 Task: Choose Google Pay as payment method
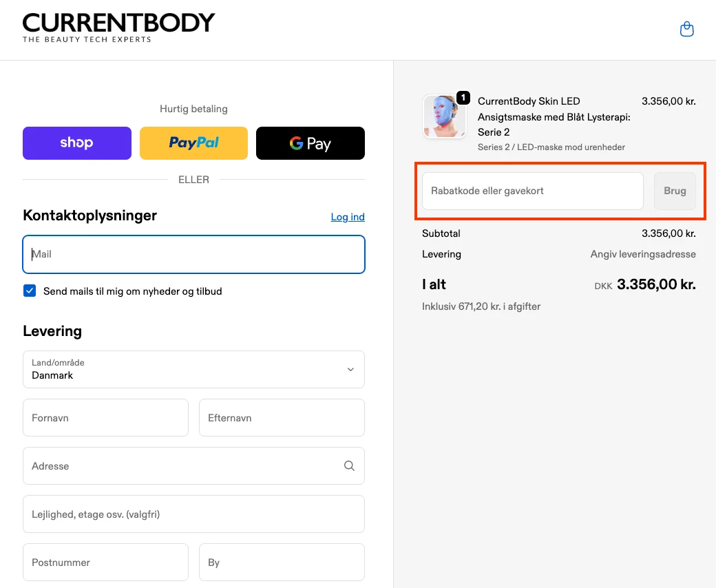click(310, 143)
